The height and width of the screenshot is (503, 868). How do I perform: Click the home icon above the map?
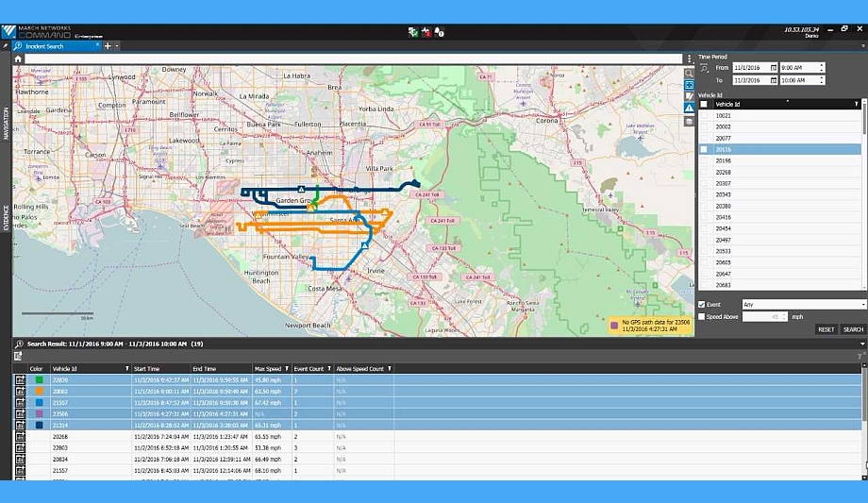(18, 59)
